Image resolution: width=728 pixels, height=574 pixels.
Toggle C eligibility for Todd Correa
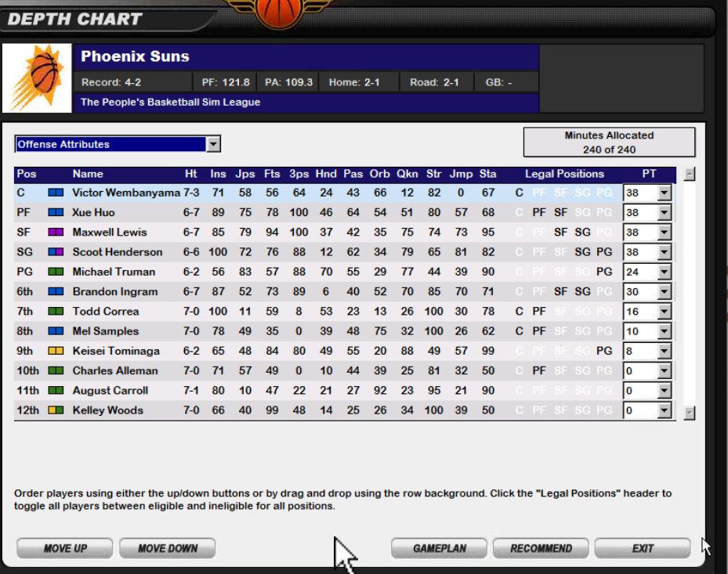click(518, 311)
